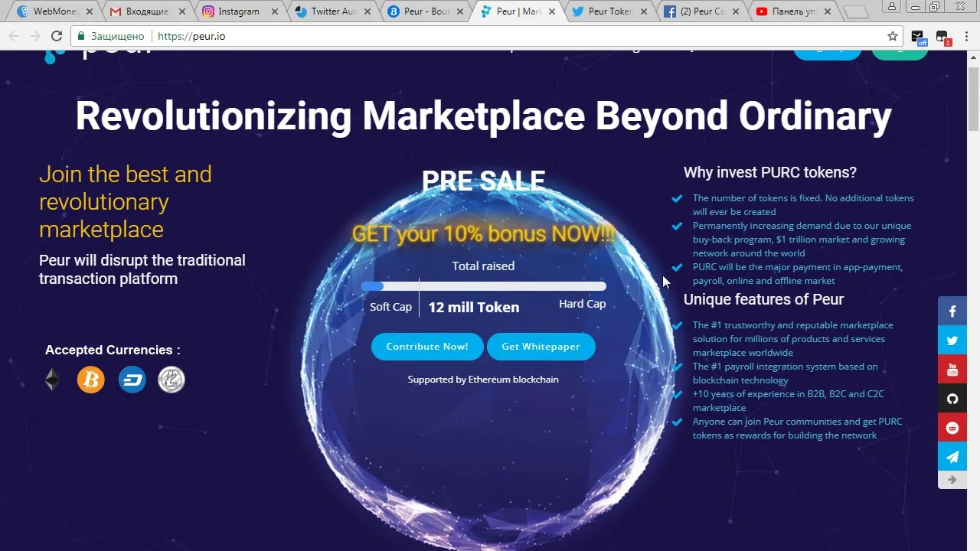Click the Contribute Now! button

[x=427, y=347]
